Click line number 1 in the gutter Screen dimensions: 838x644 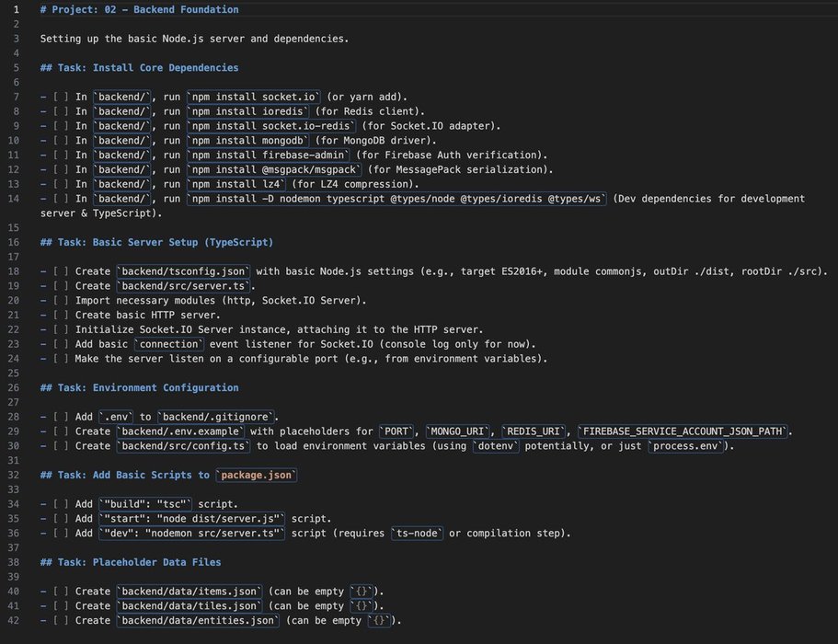[16, 9]
